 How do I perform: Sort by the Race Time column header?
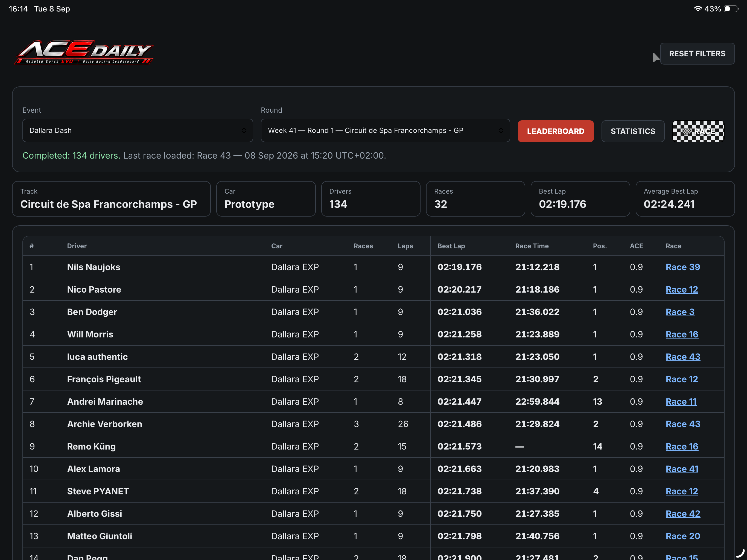point(532,246)
